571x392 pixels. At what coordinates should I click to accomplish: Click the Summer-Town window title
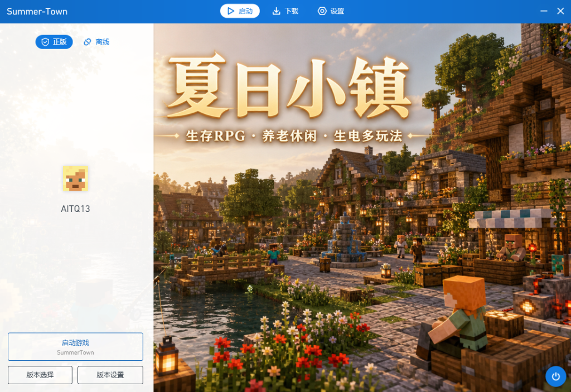coord(37,11)
